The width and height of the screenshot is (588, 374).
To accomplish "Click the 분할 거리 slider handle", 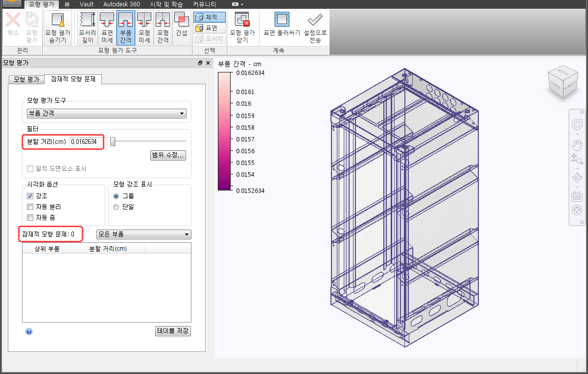I will pyautogui.click(x=113, y=141).
